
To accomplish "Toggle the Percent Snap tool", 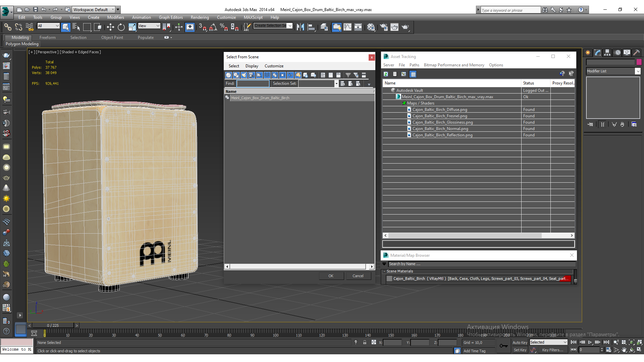I will [x=224, y=27].
